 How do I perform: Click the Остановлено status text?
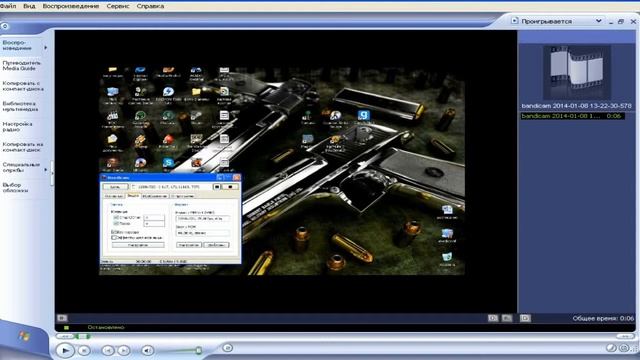(106, 327)
